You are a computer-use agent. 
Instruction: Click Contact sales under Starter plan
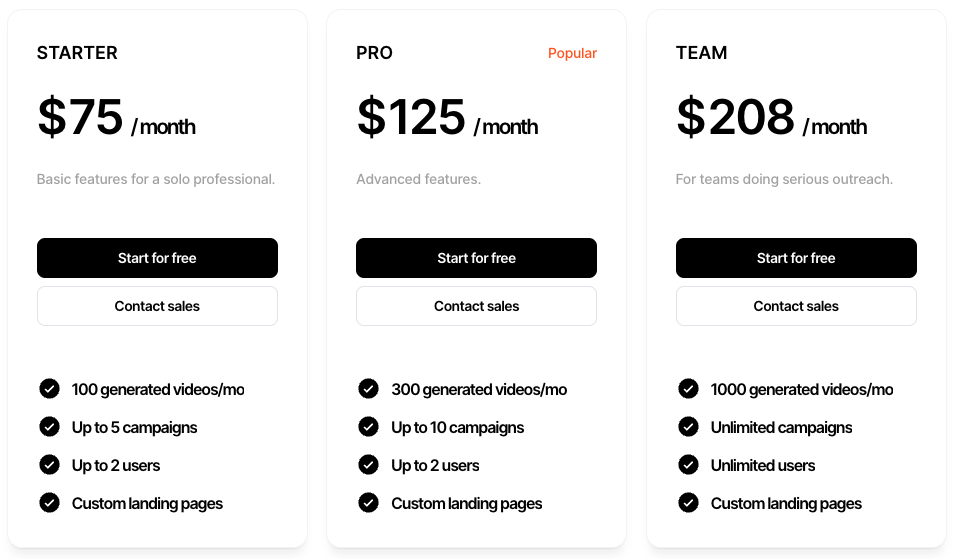click(157, 306)
